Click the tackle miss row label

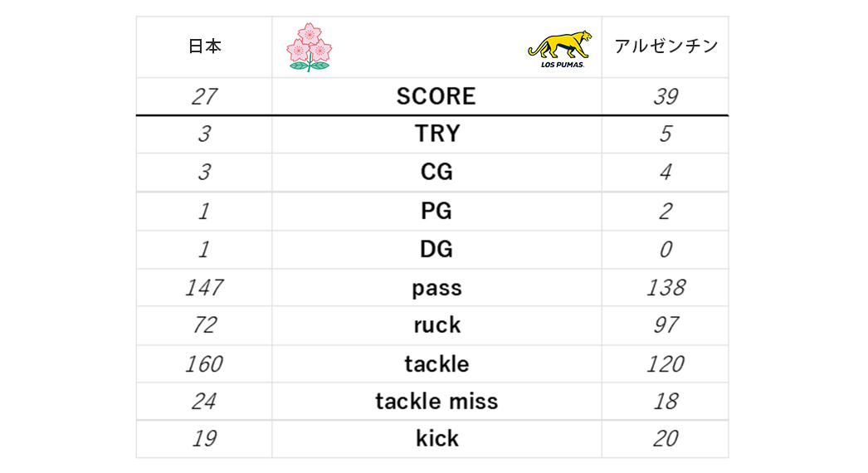click(436, 402)
